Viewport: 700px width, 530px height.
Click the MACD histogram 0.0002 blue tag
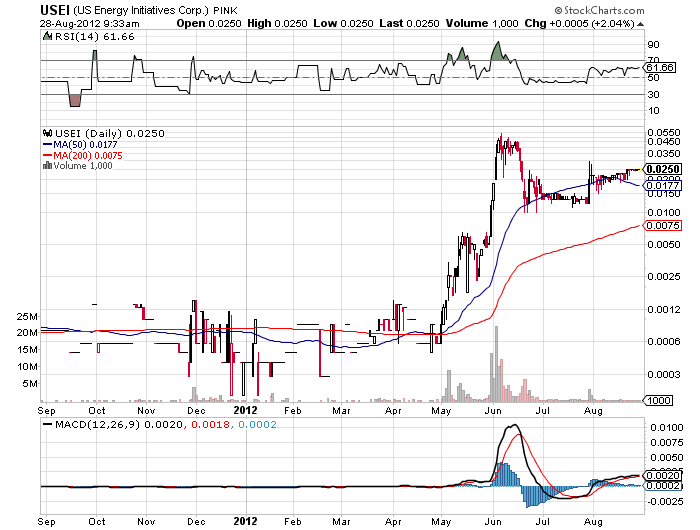tap(663, 485)
